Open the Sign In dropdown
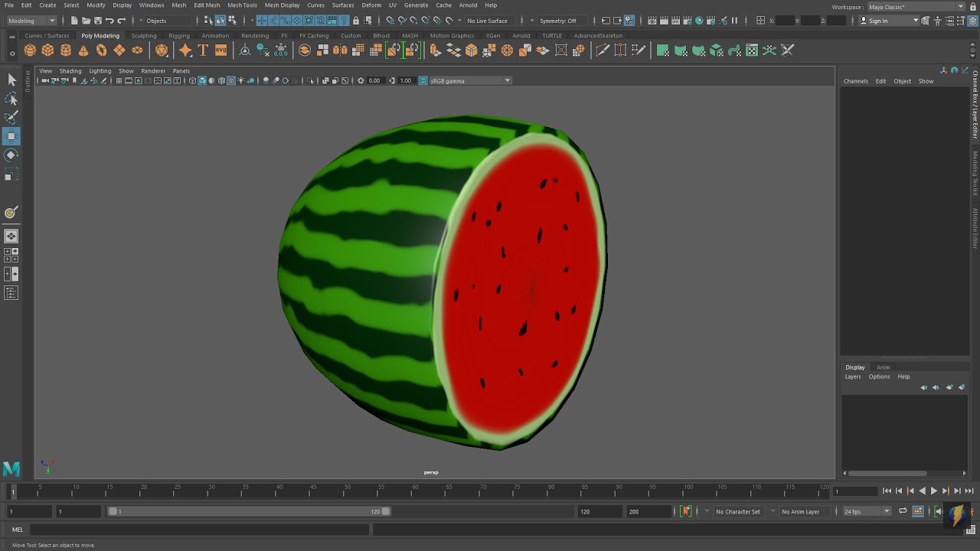The height and width of the screenshot is (551, 980). [889, 21]
